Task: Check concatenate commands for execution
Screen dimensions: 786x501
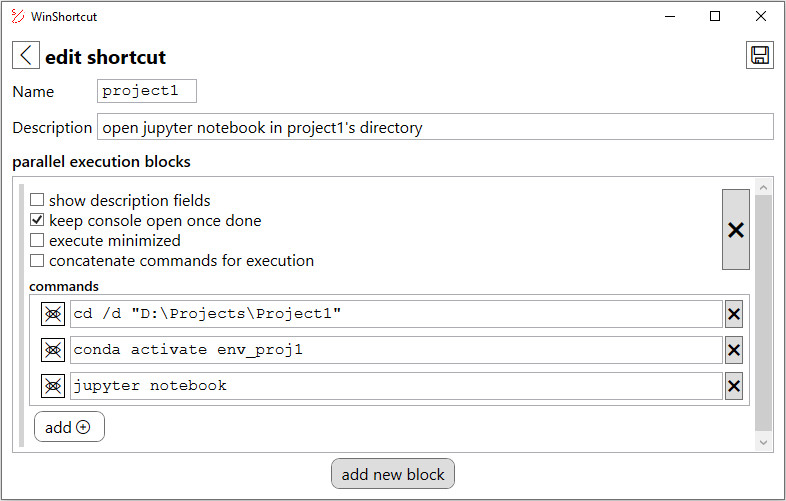Action: tap(37, 261)
